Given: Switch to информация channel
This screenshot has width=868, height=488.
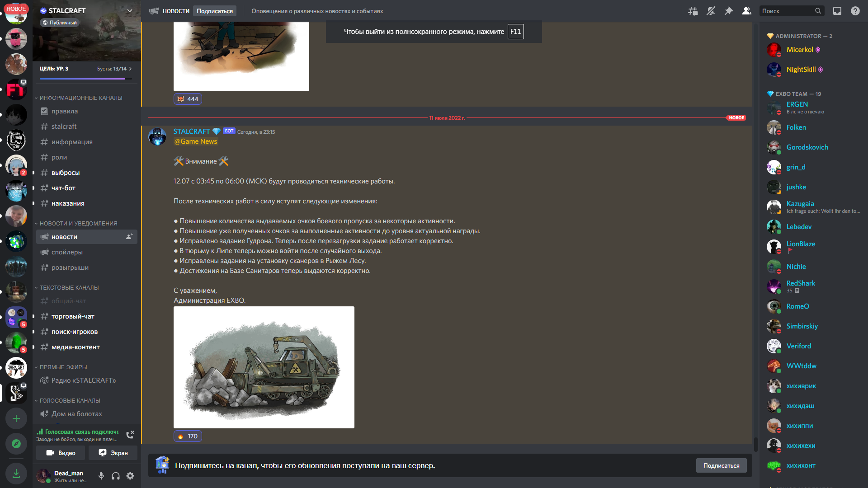Looking at the screenshot, I should (x=87, y=142).
